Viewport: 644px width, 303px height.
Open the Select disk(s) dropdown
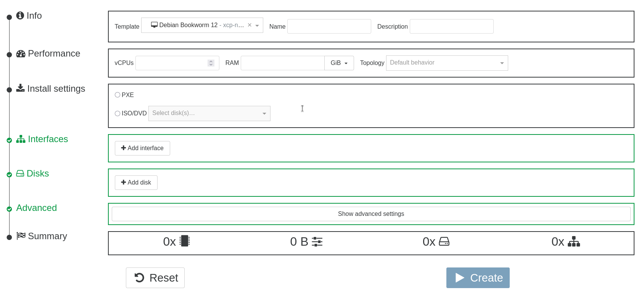pos(209,113)
